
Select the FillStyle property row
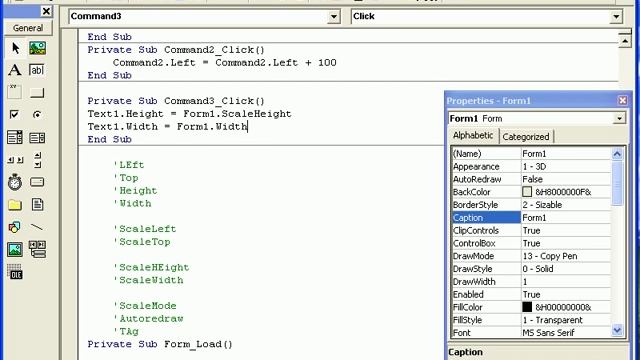point(531,320)
